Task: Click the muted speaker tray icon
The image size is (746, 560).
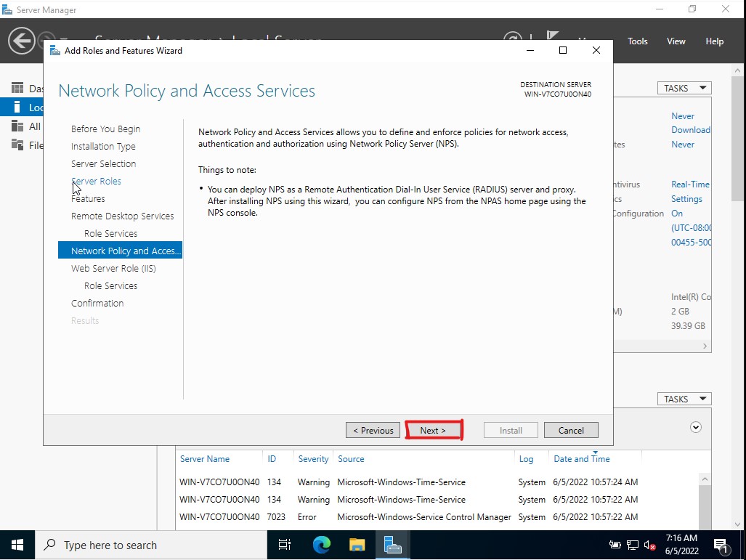Action: (x=649, y=545)
